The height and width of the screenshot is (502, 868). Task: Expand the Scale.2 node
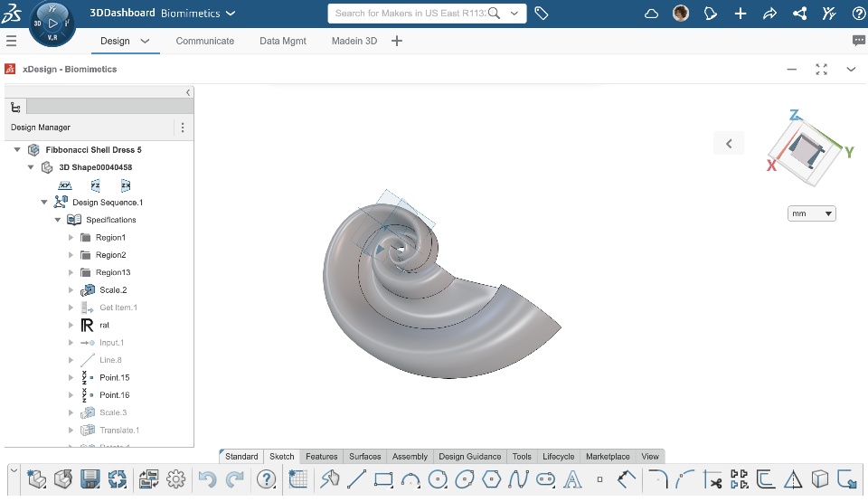(71, 289)
